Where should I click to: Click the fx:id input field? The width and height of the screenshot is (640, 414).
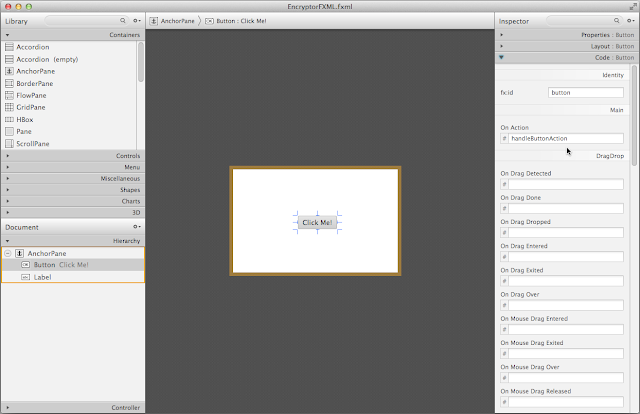pos(586,93)
